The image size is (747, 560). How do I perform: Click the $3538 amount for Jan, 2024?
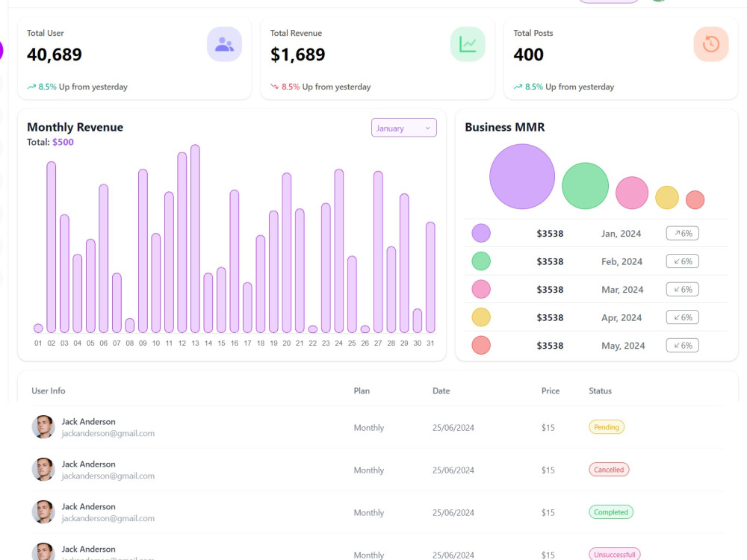tap(551, 234)
